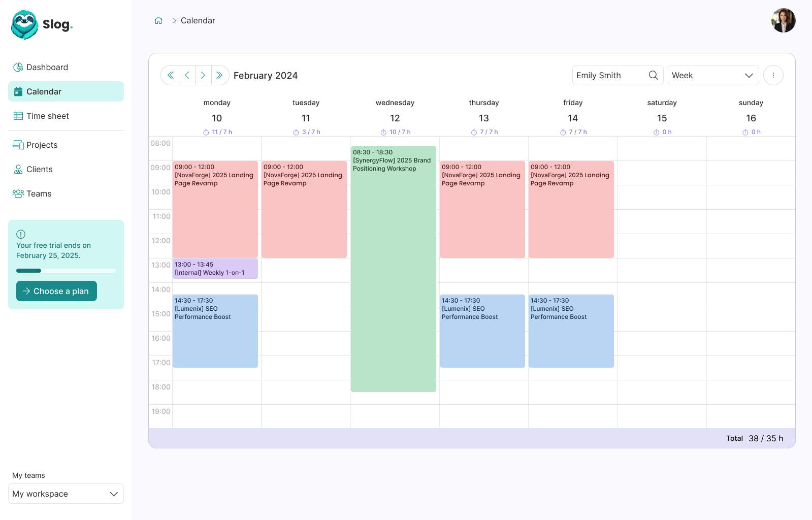Click the home breadcrumb icon
The width and height of the screenshot is (812, 520).
pos(158,20)
